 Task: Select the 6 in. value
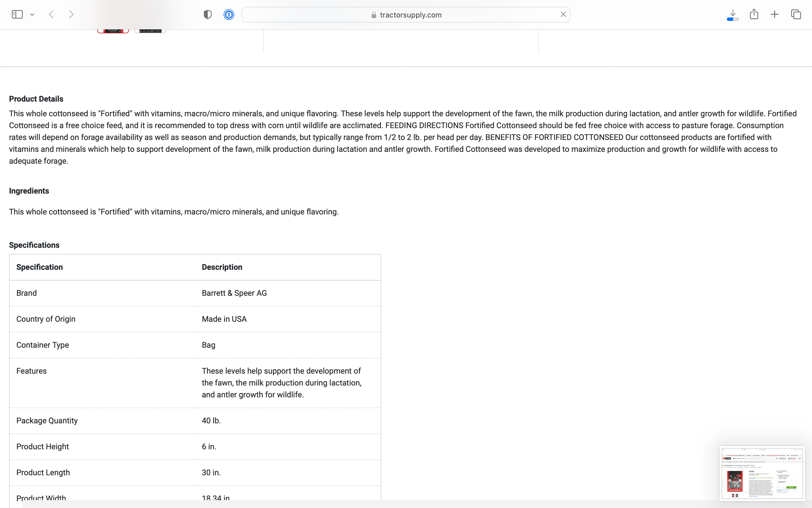click(x=209, y=446)
